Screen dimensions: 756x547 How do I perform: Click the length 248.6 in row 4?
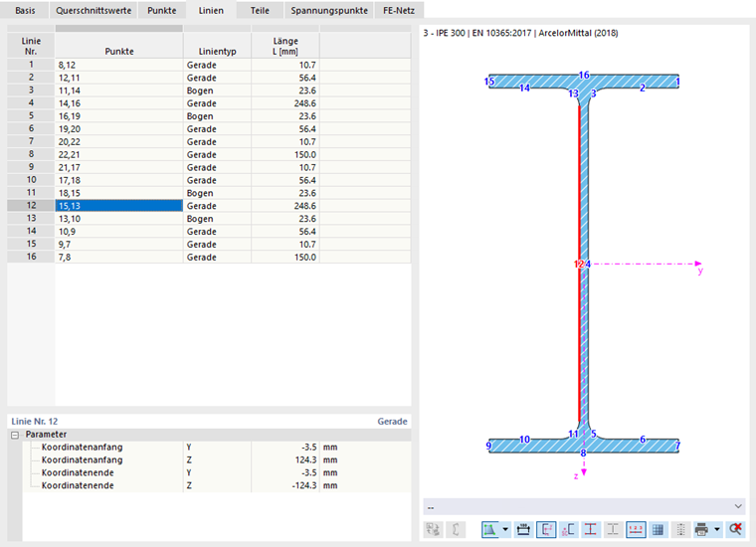pyautogui.click(x=285, y=103)
